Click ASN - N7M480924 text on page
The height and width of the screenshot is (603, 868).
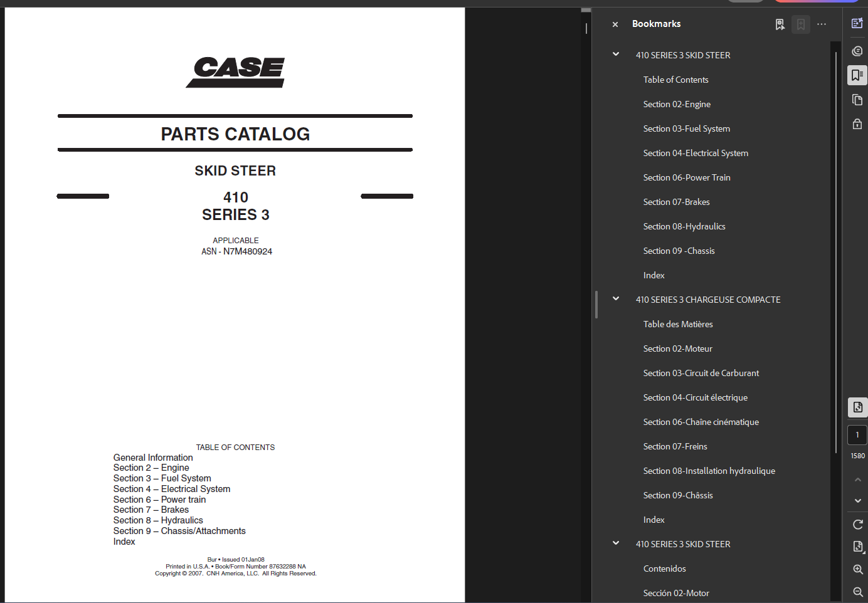(236, 251)
